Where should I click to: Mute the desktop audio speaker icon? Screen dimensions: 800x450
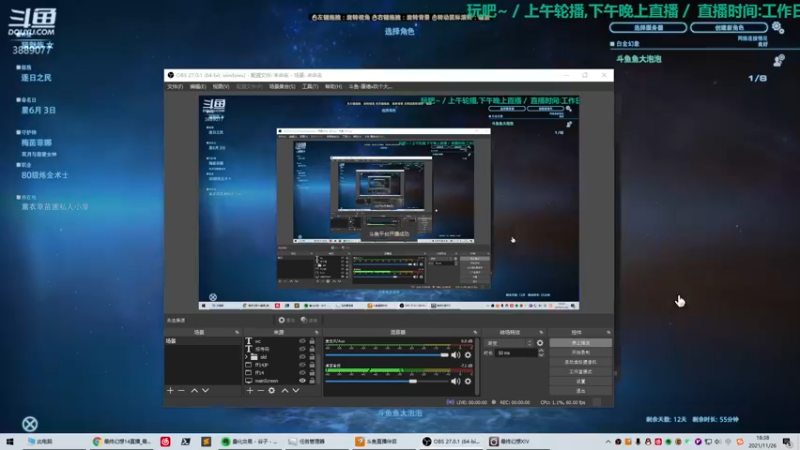456,381
